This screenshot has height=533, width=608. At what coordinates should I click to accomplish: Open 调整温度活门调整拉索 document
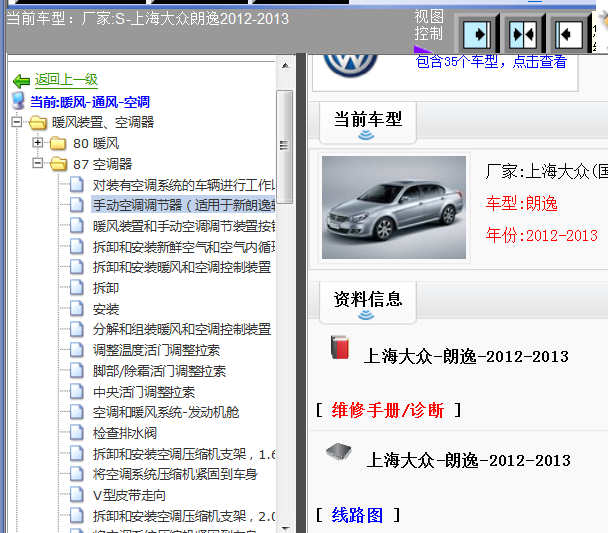[x=156, y=350]
